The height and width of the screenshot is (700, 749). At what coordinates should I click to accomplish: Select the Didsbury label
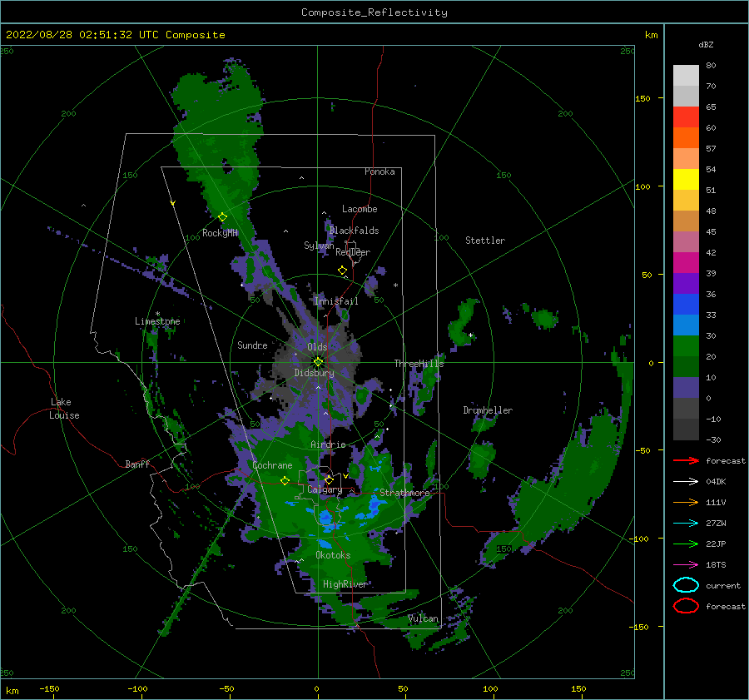coord(314,373)
